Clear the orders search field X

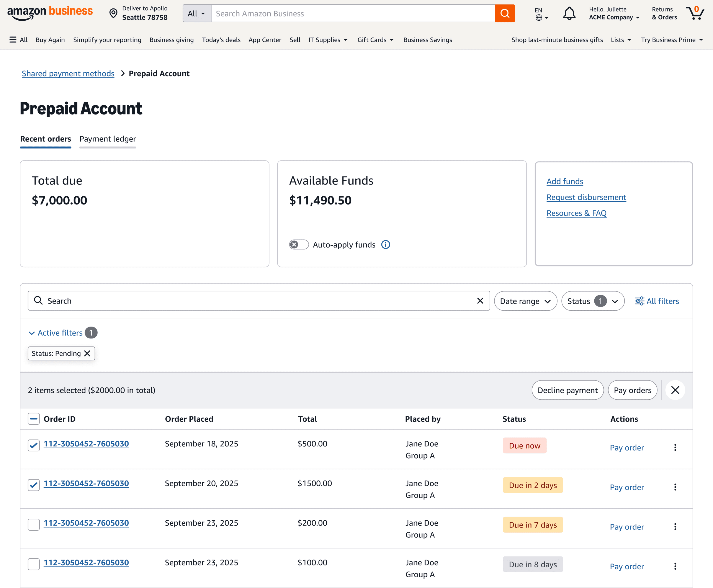point(480,301)
